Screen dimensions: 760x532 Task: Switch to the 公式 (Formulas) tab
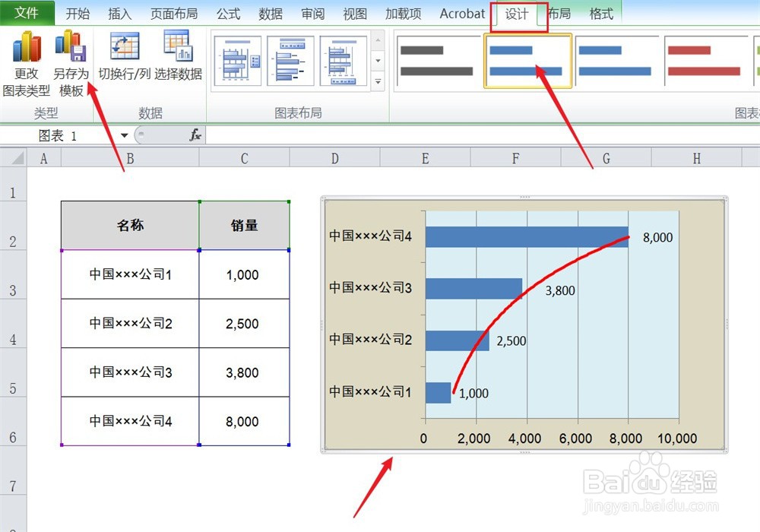point(228,14)
